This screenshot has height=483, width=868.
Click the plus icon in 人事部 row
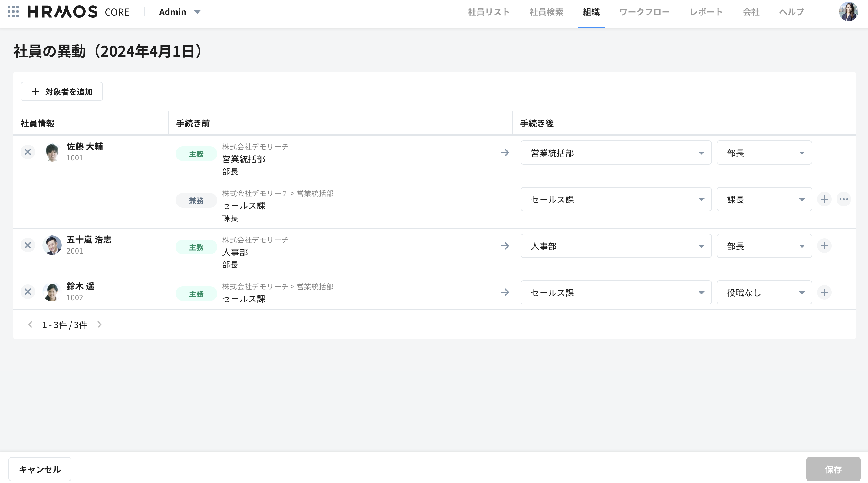click(x=824, y=246)
